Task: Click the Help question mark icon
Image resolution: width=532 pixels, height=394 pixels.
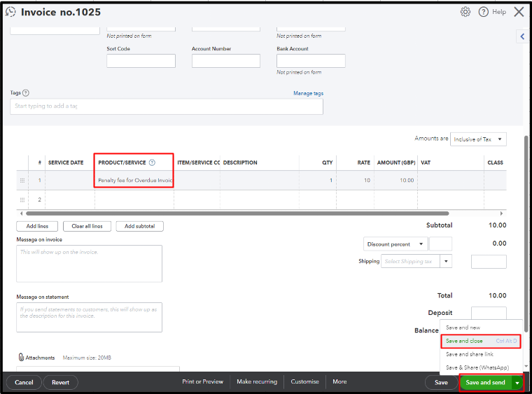Action: [x=483, y=12]
